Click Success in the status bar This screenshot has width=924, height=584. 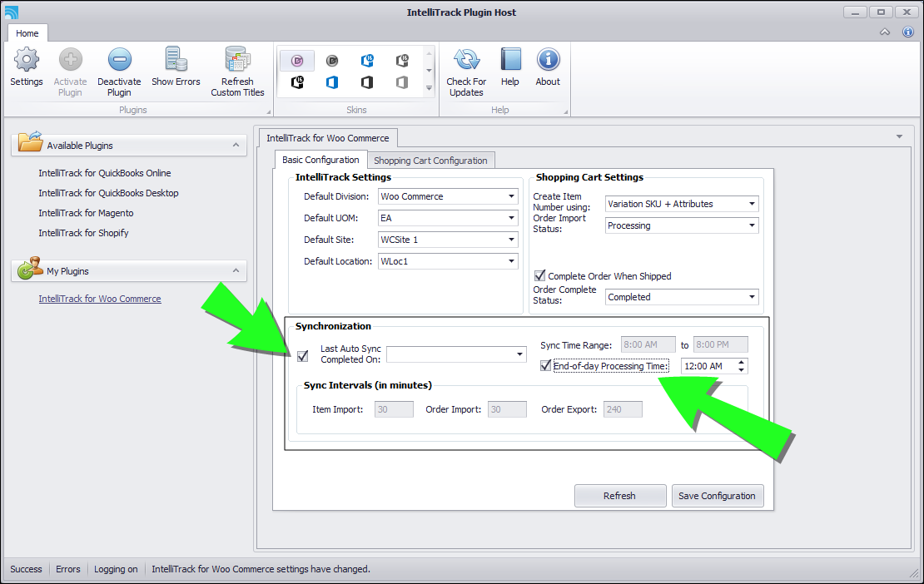(x=26, y=569)
